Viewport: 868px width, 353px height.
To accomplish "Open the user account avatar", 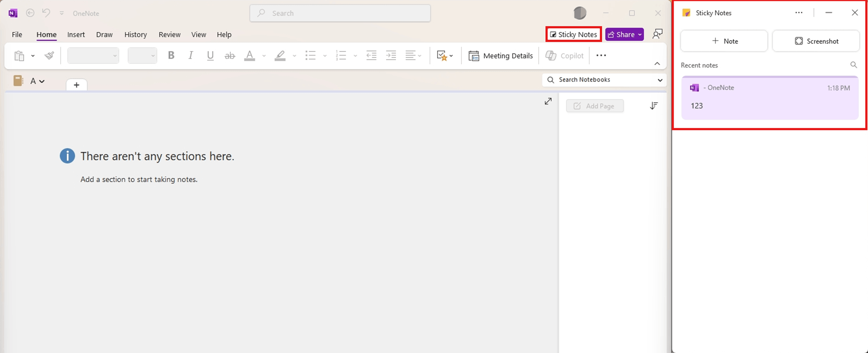I will pos(580,13).
